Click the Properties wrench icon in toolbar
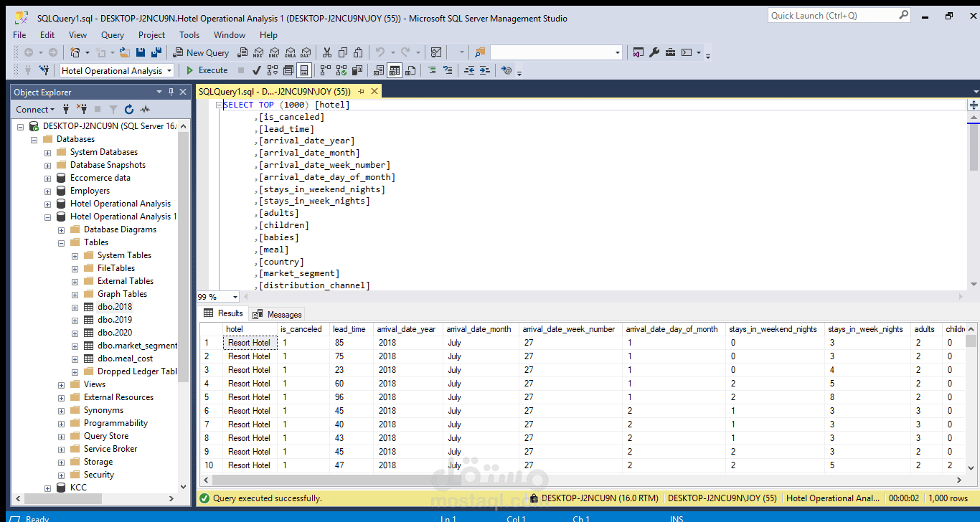The image size is (980, 522). (x=654, y=52)
